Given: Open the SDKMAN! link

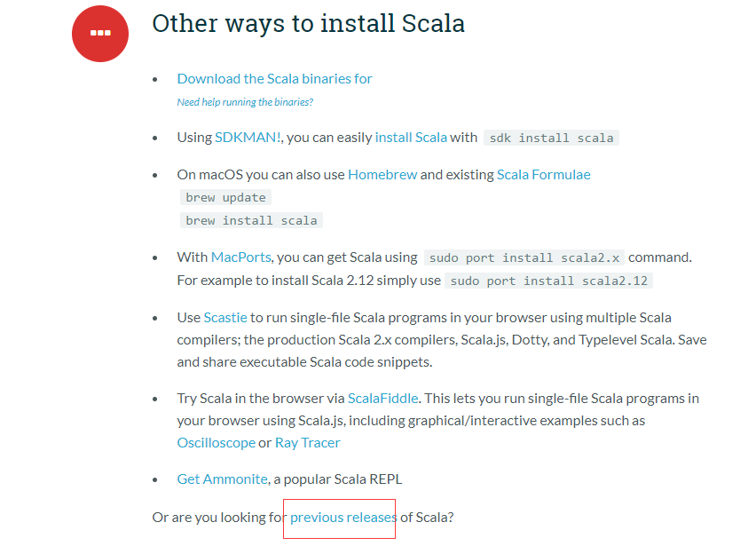Looking at the screenshot, I should point(248,138).
